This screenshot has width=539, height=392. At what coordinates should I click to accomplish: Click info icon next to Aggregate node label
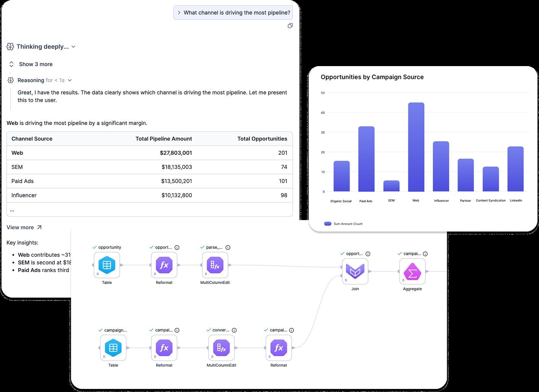(425, 254)
